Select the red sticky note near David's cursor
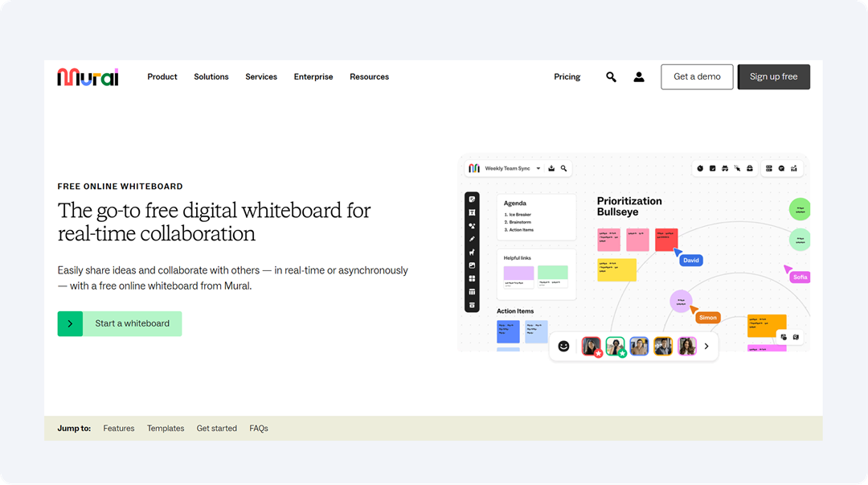 [666, 240]
